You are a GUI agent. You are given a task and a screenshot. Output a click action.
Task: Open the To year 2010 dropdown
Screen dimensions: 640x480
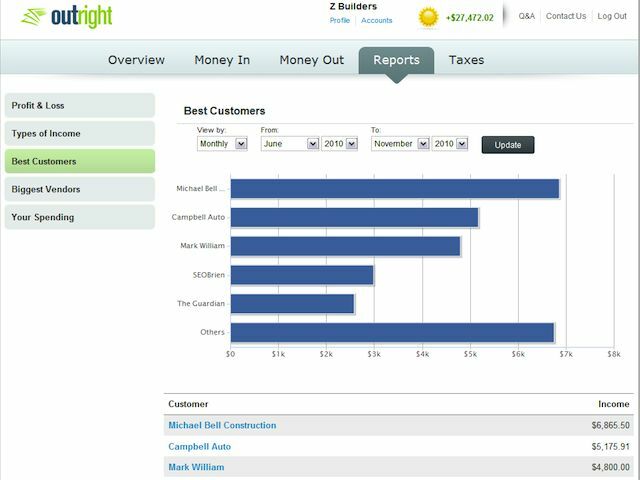coord(449,144)
